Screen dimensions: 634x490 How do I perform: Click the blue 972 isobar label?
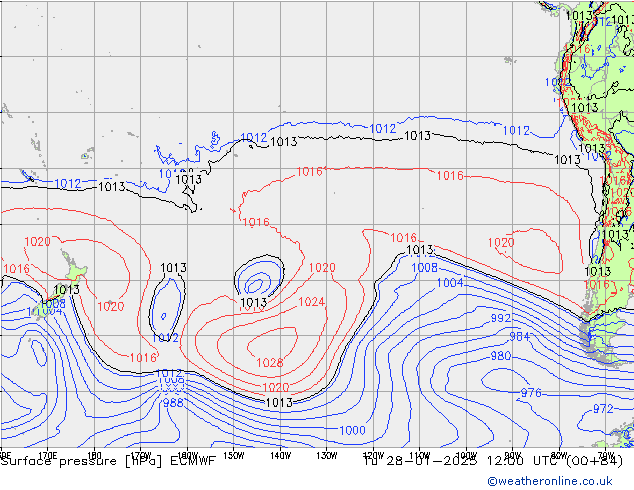(603, 409)
